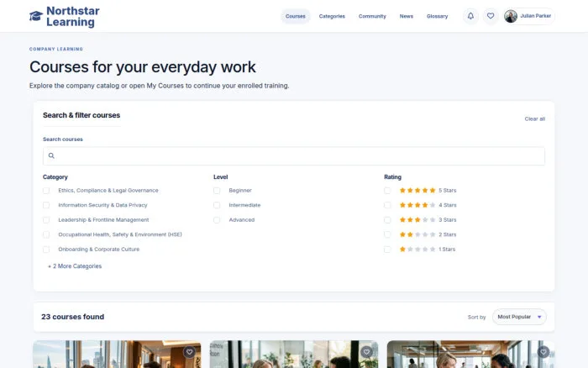Image resolution: width=588 pixels, height=368 pixels.
Task: Click the 'Search & filter courses' heading
Action: pos(81,115)
